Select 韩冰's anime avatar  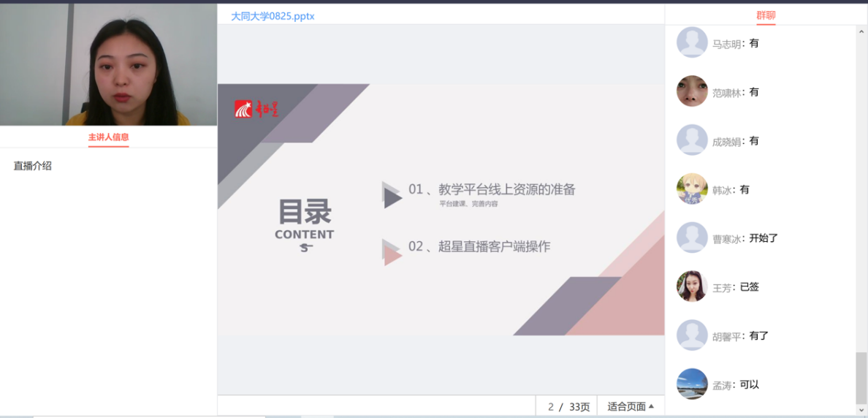coord(692,189)
